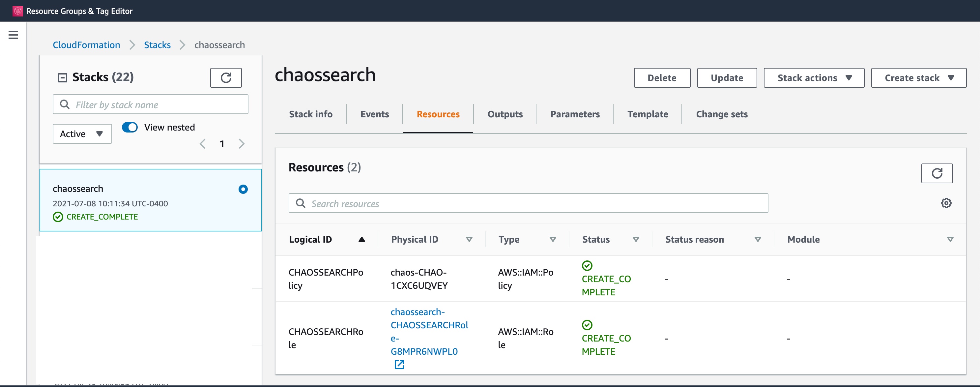Viewport: 980px width, 387px height.
Task: Click external link icon for CHAOSSEARCHRole
Action: [399, 365]
